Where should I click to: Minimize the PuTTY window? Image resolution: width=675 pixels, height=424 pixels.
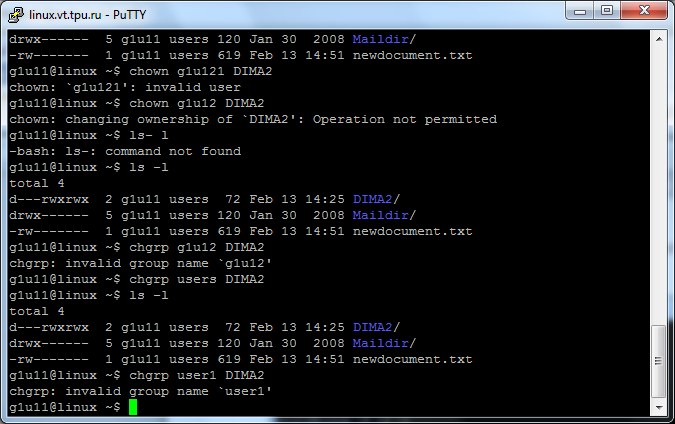point(579,11)
